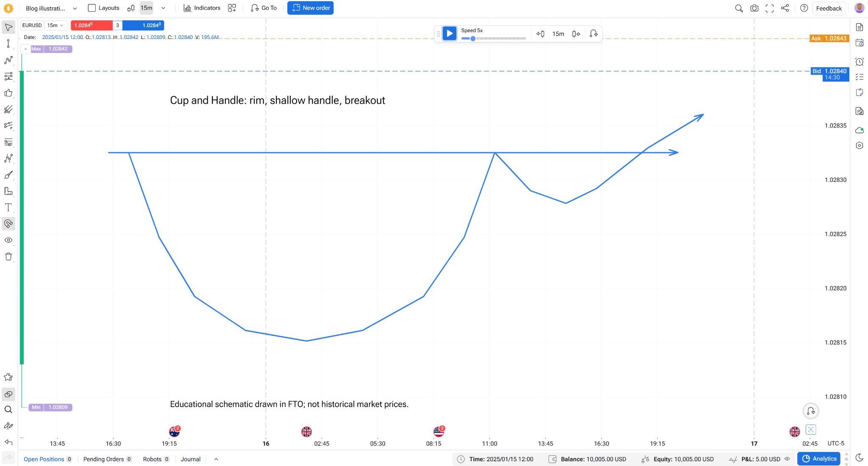Viewport: 868px width, 466px height.
Task: Click the share icon
Action: [785, 8]
